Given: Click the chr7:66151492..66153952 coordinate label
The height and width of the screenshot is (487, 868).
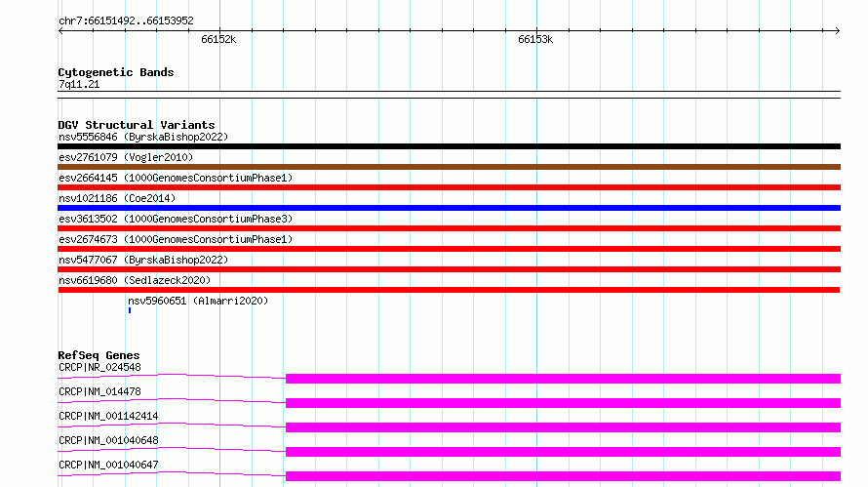Looking at the screenshot, I should [x=126, y=21].
